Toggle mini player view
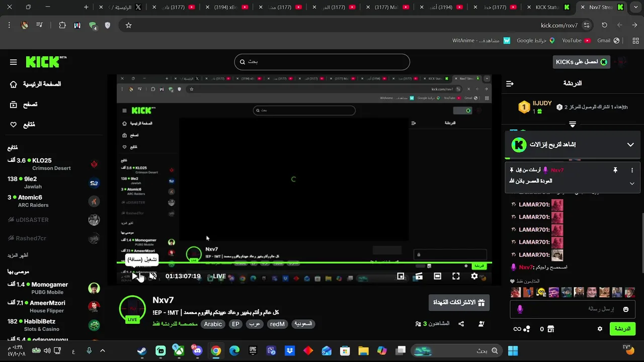Image resolution: width=644 pixels, height=362 pixels. pyautogui.click(x=400, y=276)
